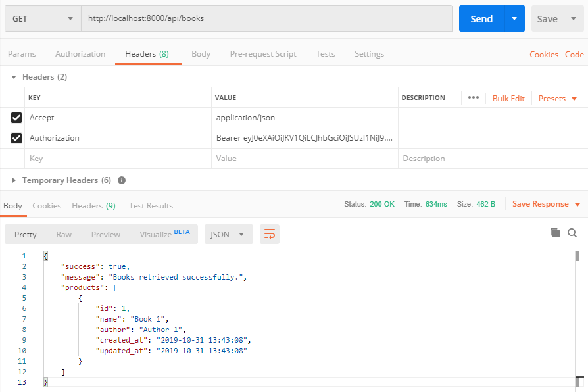Screen dimensions: 588x392
Task: Open the Test Results tab
Action: tap(151, 206)
